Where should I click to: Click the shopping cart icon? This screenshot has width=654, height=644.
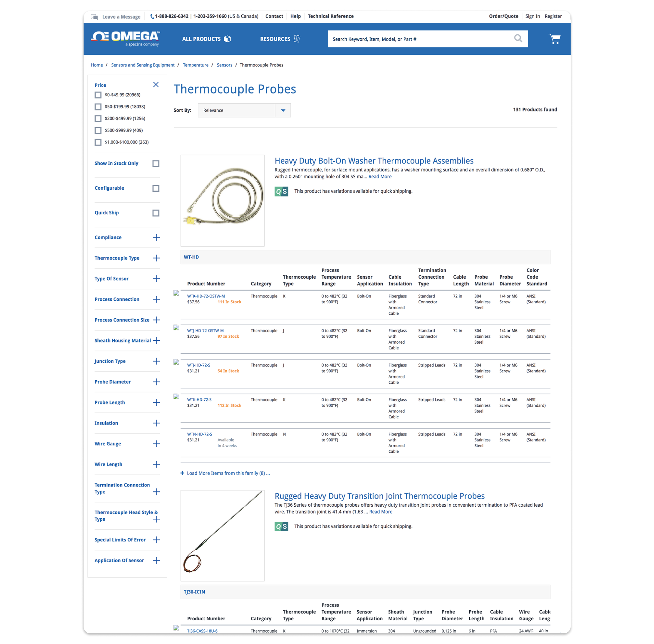click(554, 39)
